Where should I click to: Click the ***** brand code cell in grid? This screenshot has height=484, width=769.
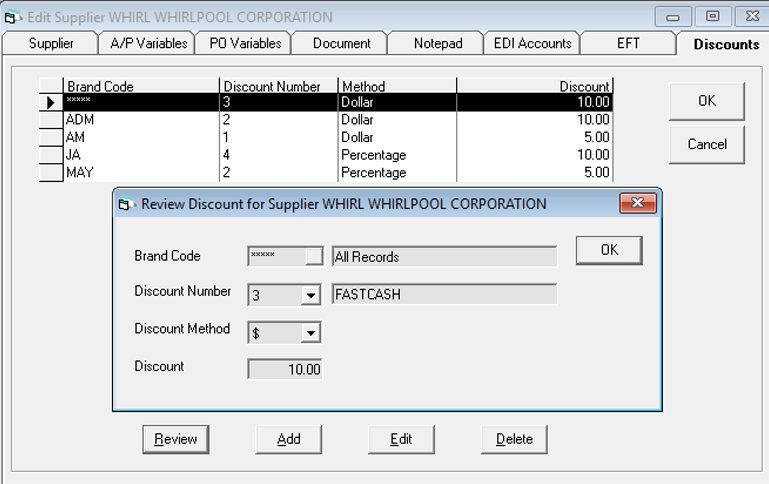(141, 102)
